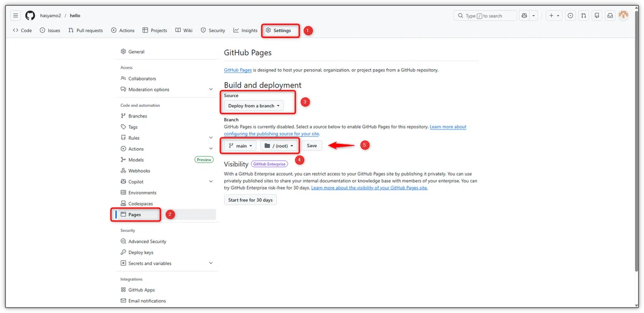Open the Deploy from a branch dropdown
This screenshot has width=644, height=313.
click(x=254, y=106)
